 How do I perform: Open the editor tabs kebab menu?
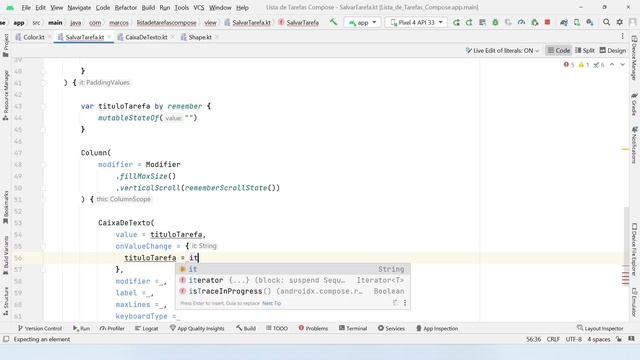tap(622, 36)
